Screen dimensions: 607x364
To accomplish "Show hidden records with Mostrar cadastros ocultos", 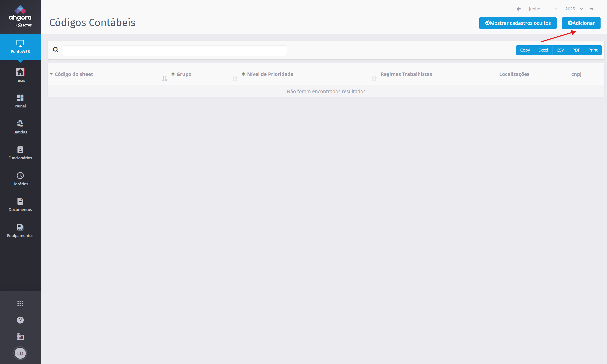I will point(517,23).
